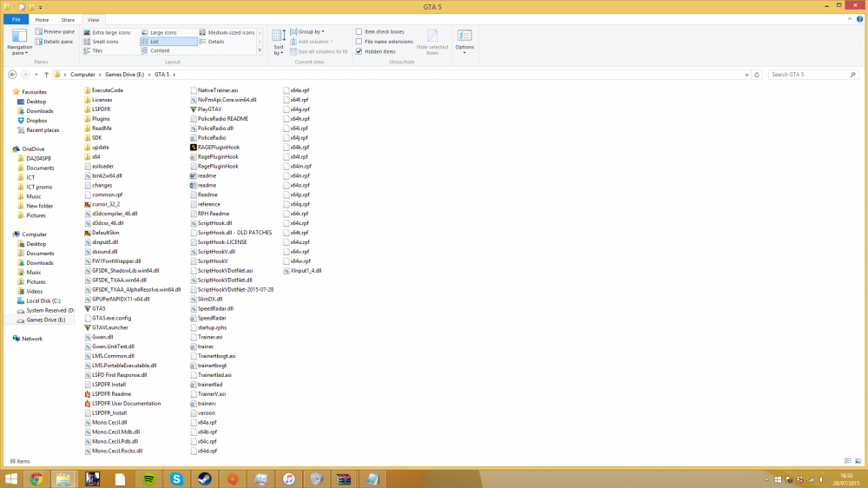This screenshot has width=868, height=488.
Task: Open Recent places in Favourites
Action: [x=43, y=130]
